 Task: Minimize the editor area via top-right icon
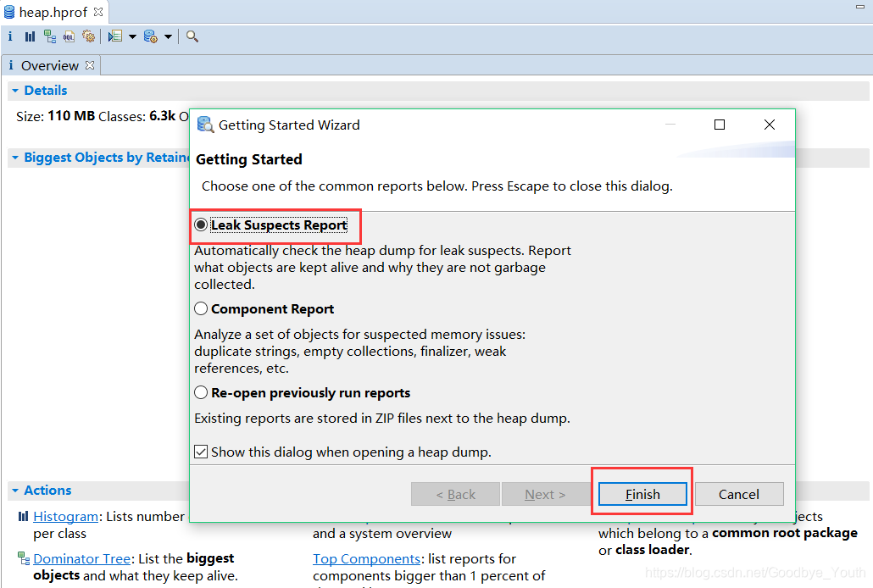tap(860, 8)
